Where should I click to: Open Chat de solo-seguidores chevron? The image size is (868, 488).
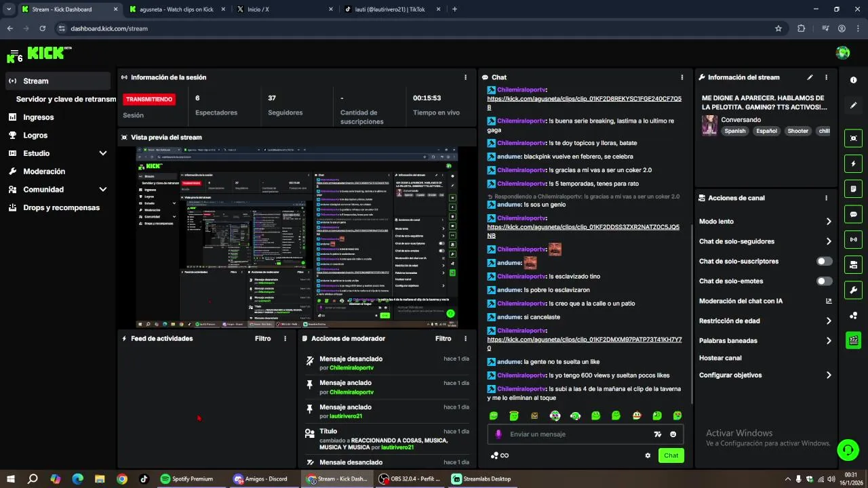(829, 241)
